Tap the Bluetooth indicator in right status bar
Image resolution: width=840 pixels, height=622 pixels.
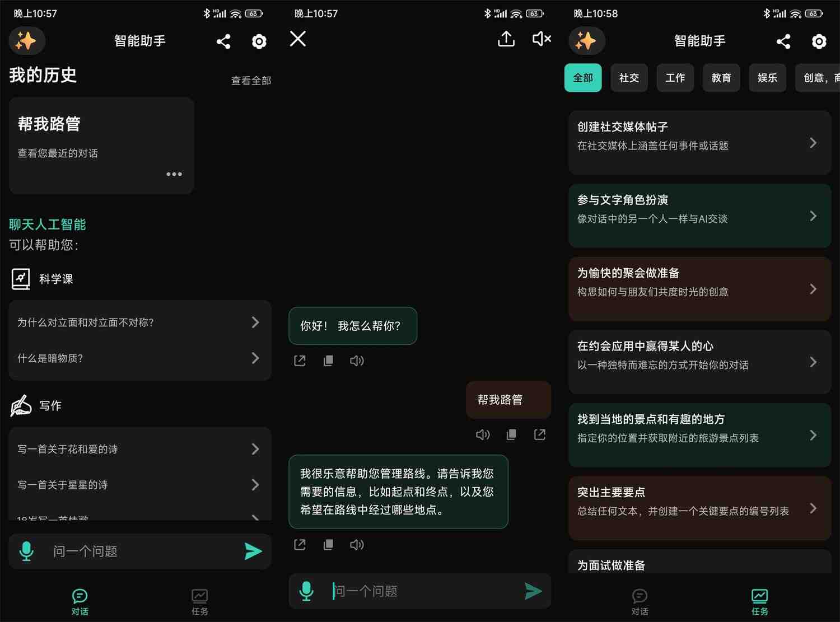[x=767, y=13]
